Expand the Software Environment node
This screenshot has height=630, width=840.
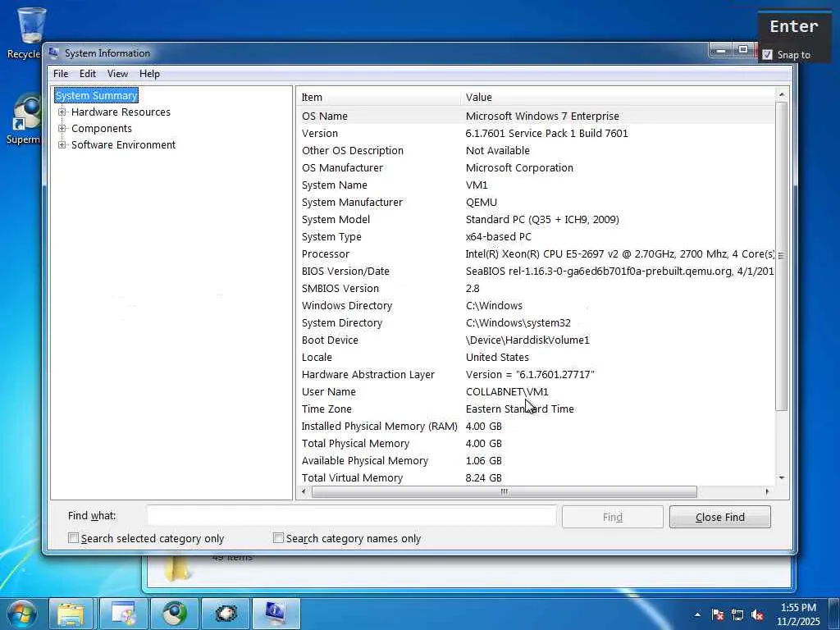[62, 144]
